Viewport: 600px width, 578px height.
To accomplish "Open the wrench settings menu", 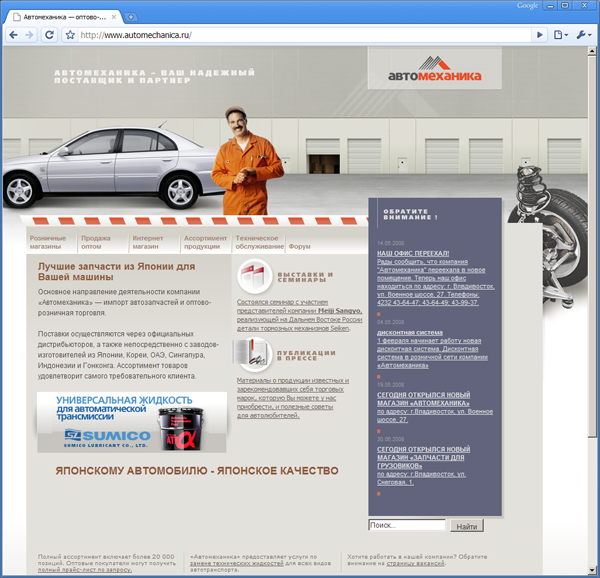I will coord(584,35).
